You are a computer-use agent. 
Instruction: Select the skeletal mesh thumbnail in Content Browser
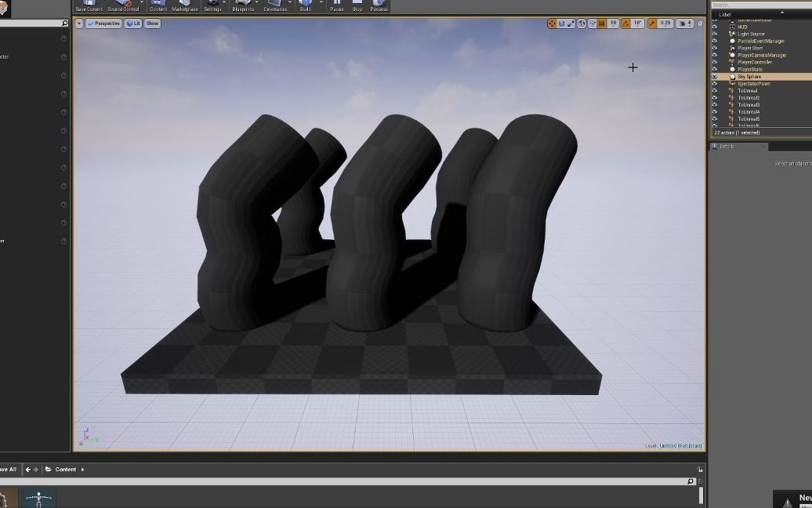[x=39, y=497]
